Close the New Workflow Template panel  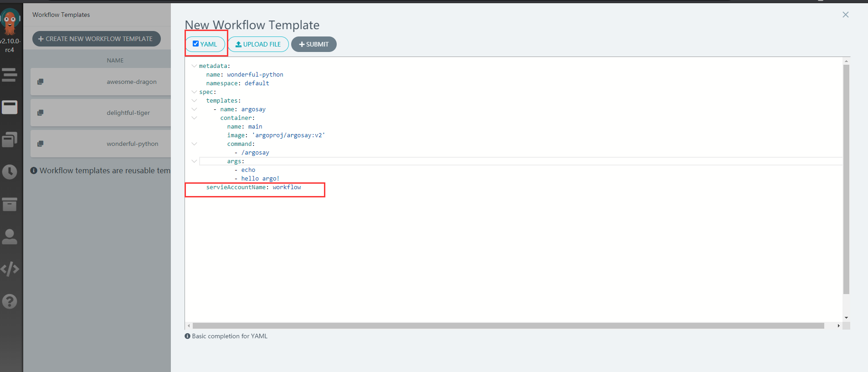click(x=845, y=15)
